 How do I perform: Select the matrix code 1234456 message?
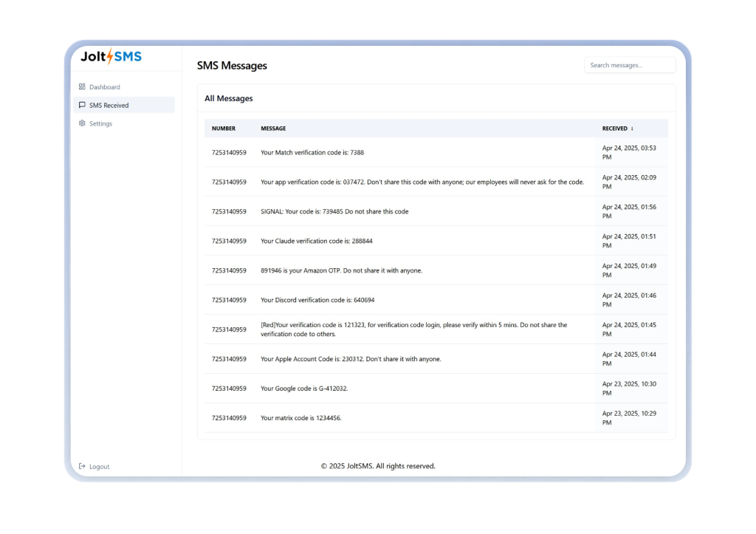pos(301,418)
